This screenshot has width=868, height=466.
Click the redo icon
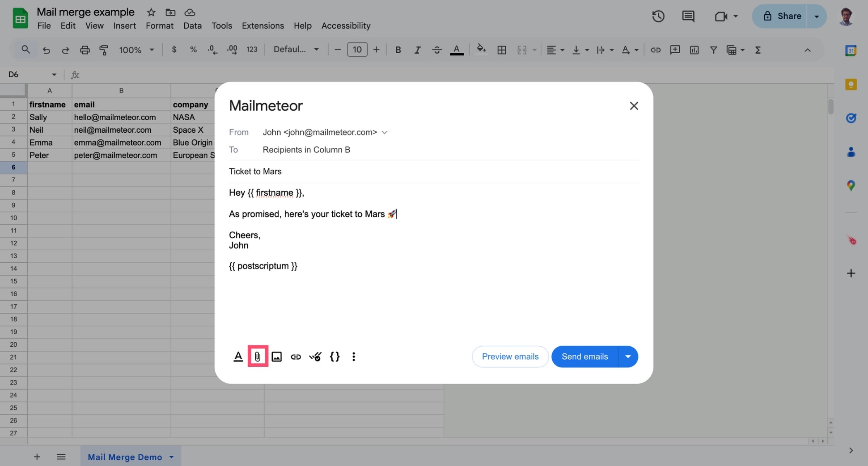coord(65,50)
